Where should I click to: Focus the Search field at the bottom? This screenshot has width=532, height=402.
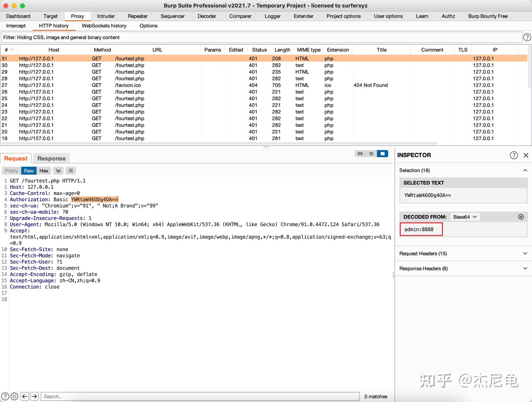(x=200, y=396)
